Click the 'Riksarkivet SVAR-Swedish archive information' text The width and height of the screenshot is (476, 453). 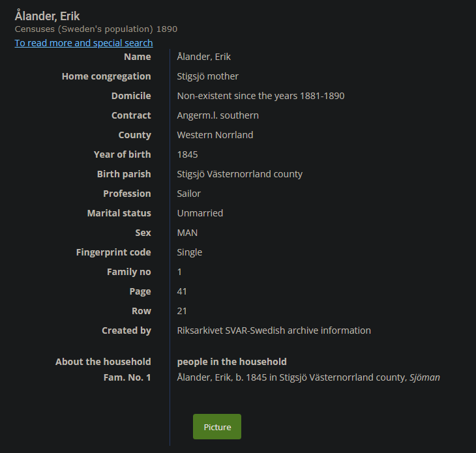(274, 330)
